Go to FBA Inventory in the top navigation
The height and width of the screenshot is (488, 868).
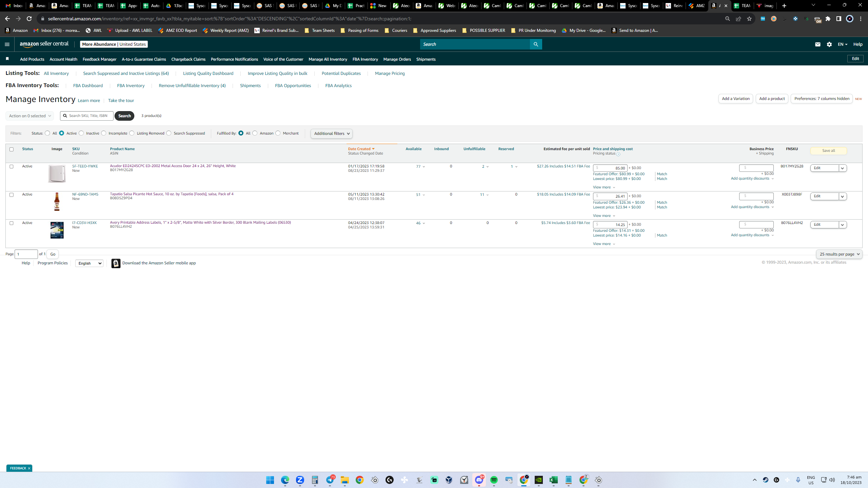pyautogui.click(x=365, y=59)
